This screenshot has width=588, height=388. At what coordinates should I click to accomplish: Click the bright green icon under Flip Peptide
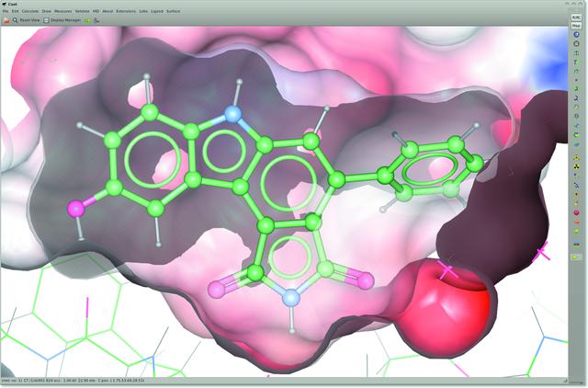pos(576,134)
